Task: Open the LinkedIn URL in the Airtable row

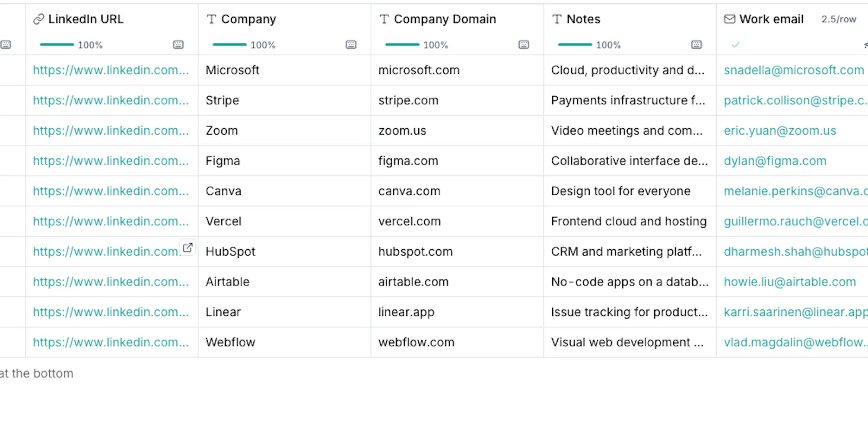Action: [111, 282]
